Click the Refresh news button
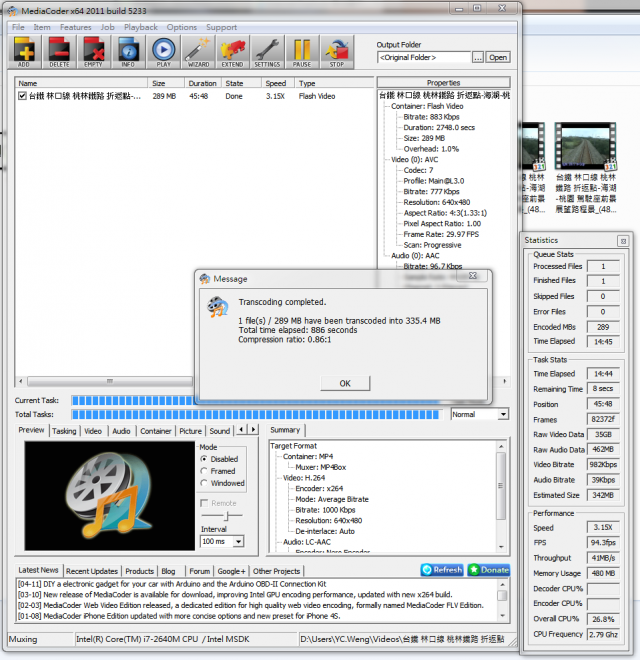 coord(442,570)
